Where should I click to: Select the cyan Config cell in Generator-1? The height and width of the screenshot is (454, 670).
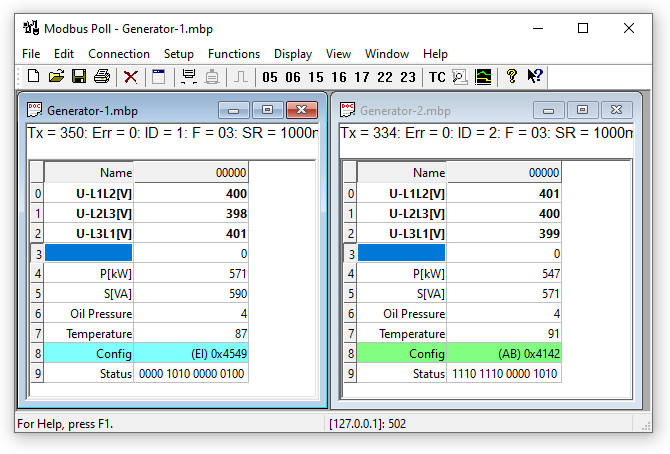89,353
